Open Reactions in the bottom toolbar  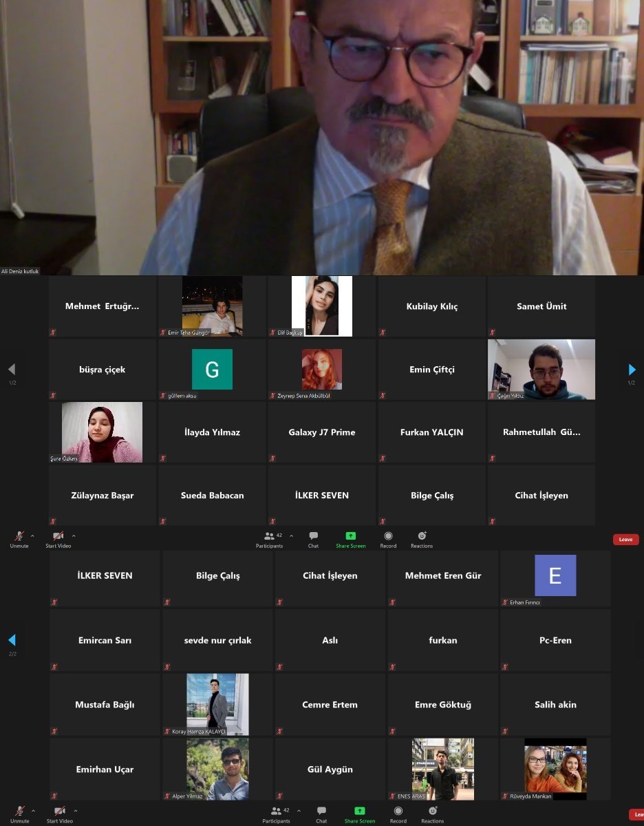coord(433,814)
